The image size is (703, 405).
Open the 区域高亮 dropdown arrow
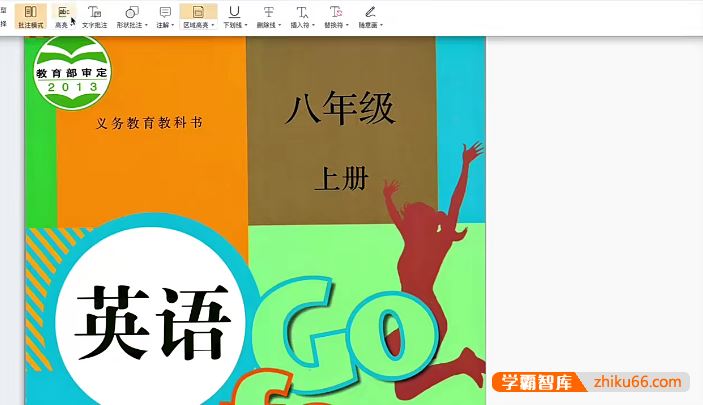pos(213,26)
